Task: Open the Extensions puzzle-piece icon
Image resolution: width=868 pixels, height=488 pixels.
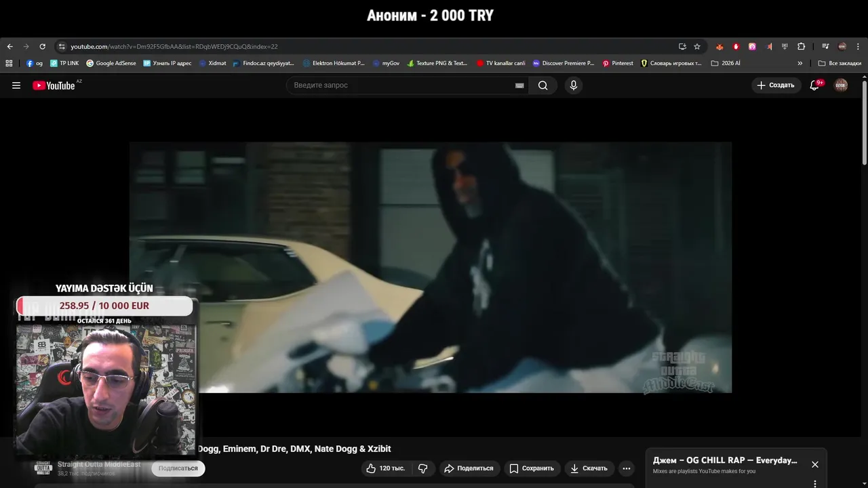Action: [x=801, y=47]
